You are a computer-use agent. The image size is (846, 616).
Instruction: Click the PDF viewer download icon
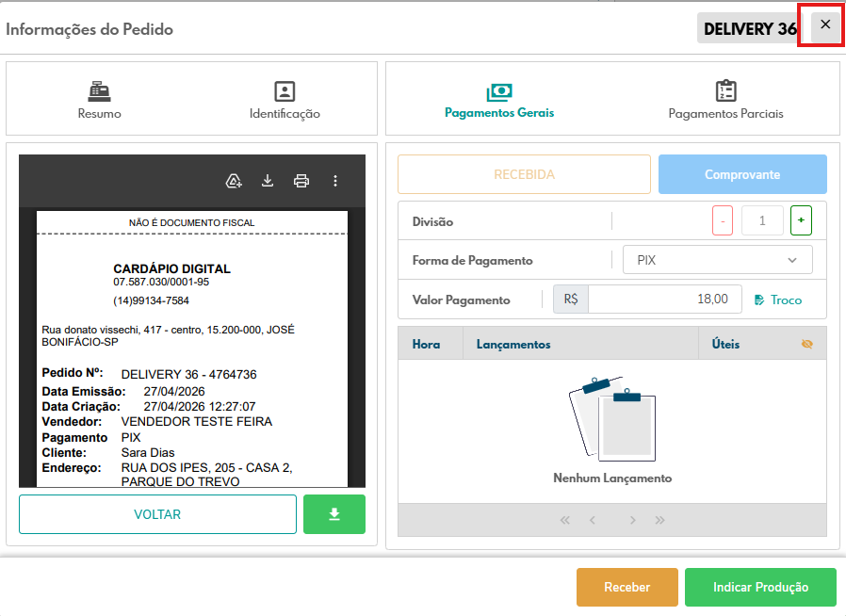tap(268, 181)
